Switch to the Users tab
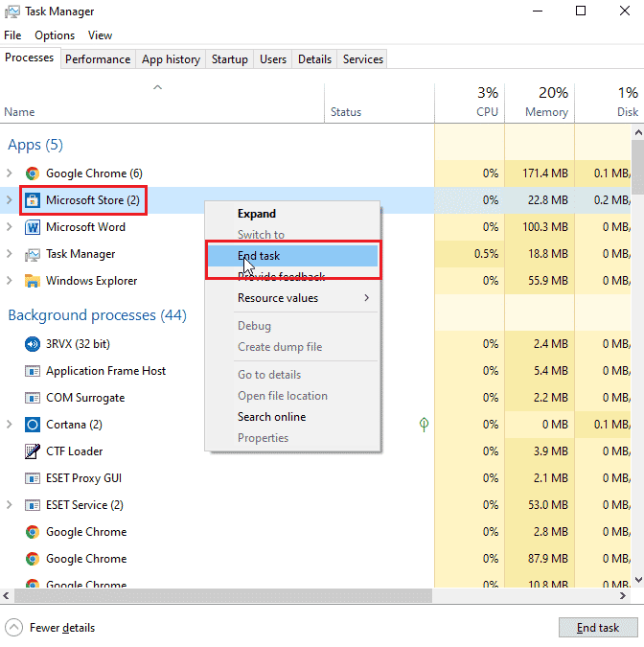The height and width of the screenshot is (647, 644). [273, 59]
